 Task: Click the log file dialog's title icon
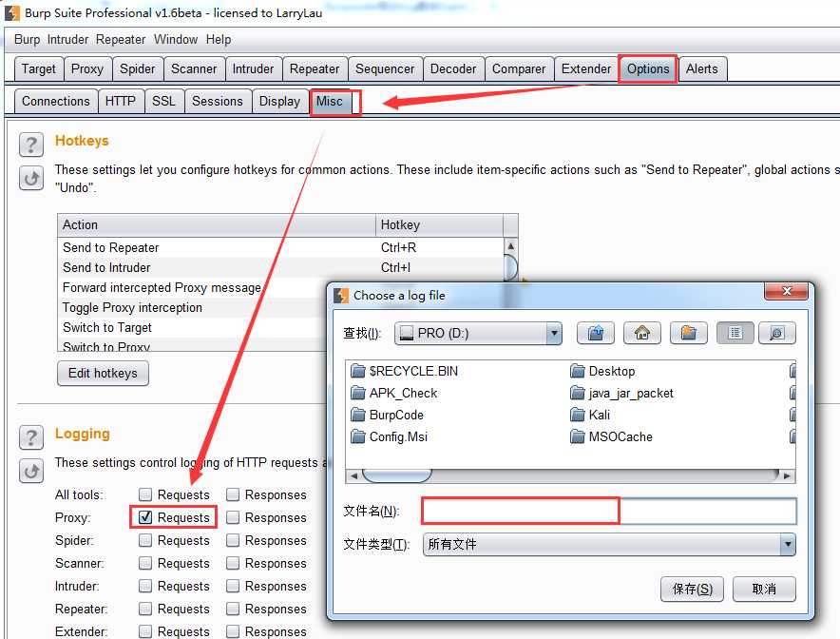coord(341,296)
